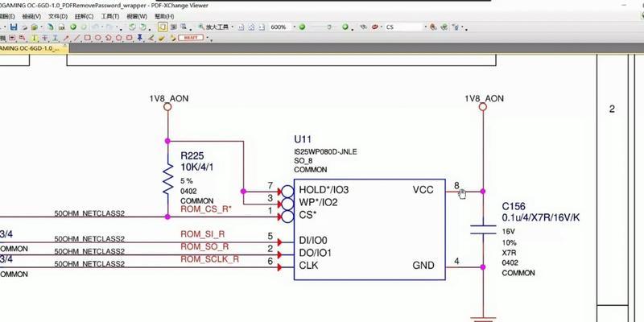Viewport: 644px width, 322px height.
Task: Click the Save floppy disk icon
Action: [x=14, y=27]
